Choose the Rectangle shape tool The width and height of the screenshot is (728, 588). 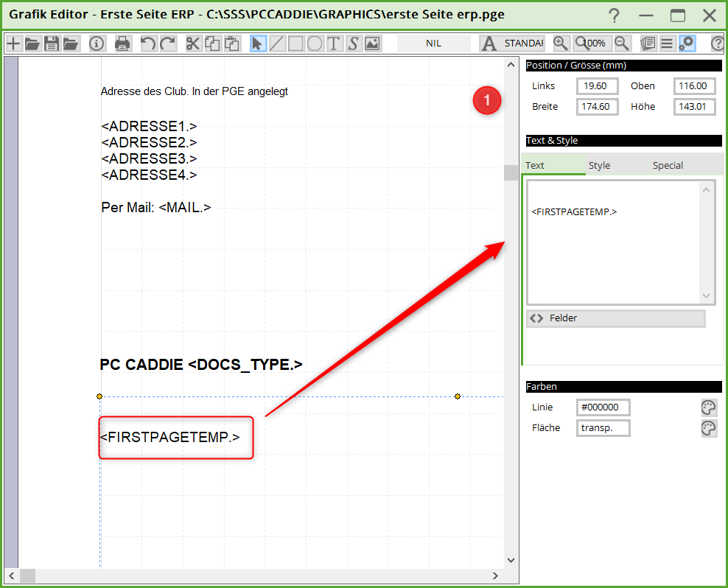295,43
